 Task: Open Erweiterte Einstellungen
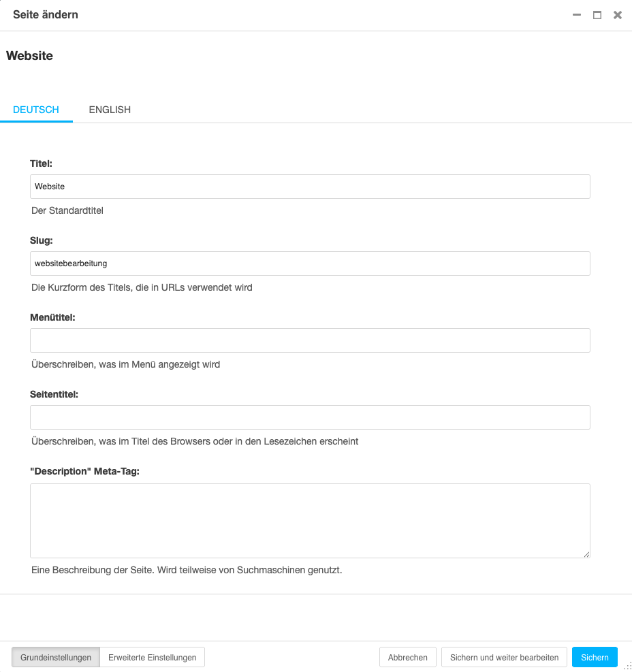pos(152,656)
